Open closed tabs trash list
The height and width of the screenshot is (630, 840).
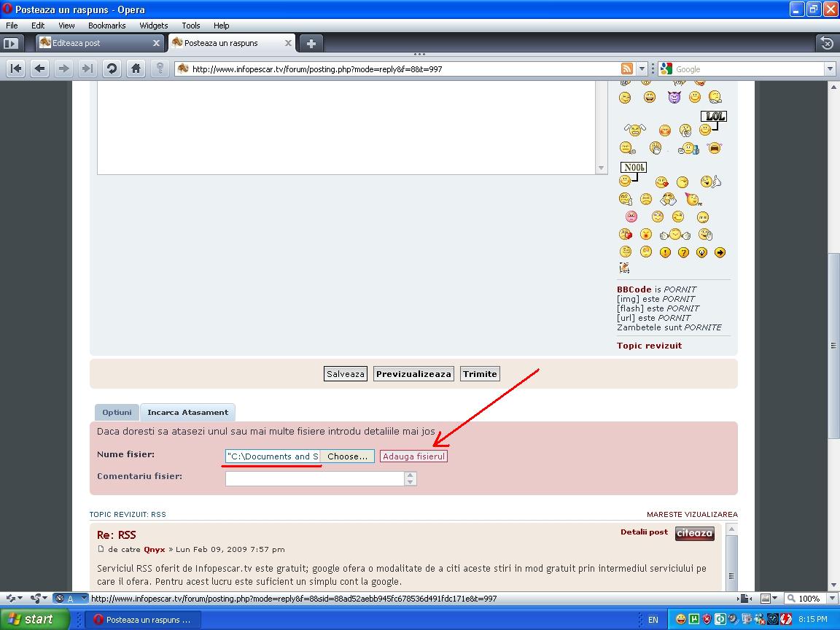(826, 43)
